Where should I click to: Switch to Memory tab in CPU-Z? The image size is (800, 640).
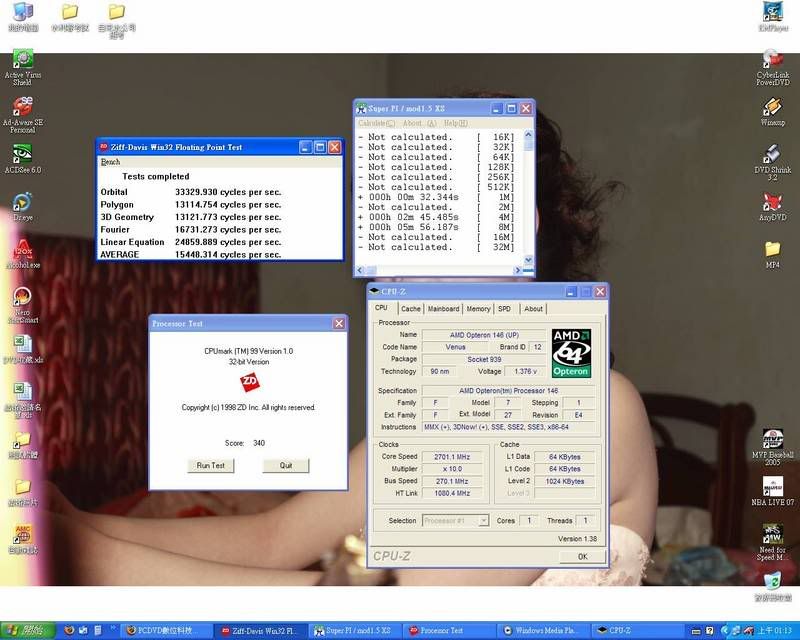[478, 309]
